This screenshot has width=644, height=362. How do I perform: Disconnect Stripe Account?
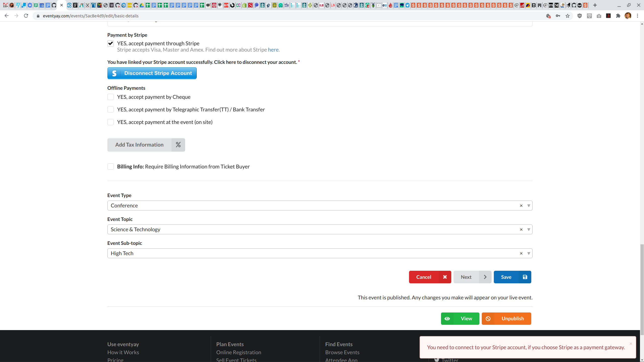[152, 73]
